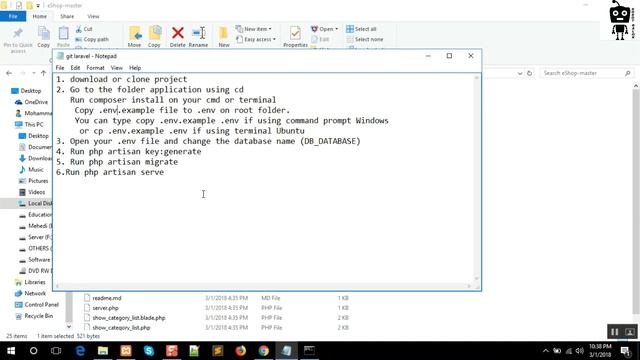
Task: Pause the screen recording overlay
Action: tap(615, 332)
